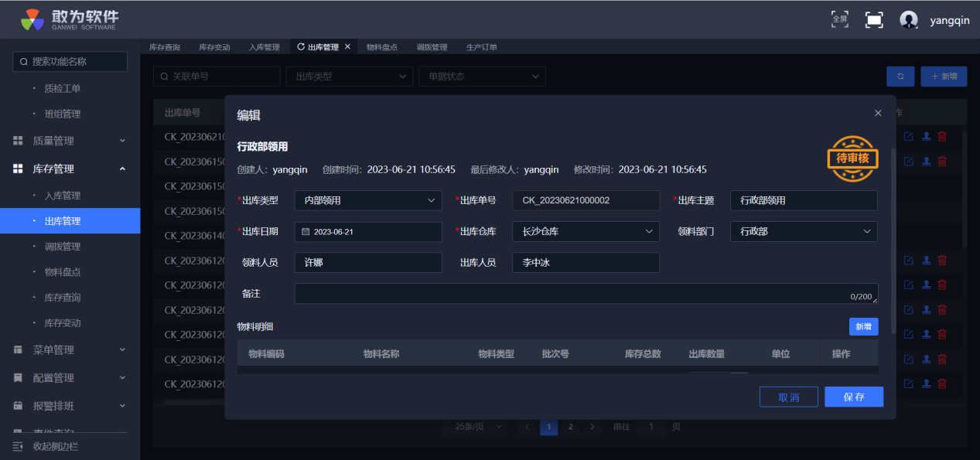
Task: Switch to the 物料盘点 tab
Action: 382,47
